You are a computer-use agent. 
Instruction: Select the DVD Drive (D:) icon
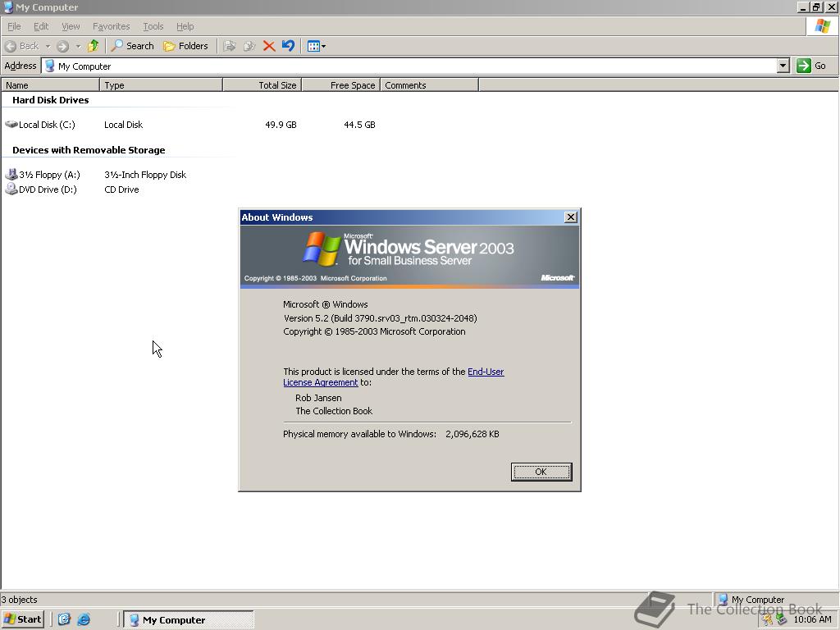pyautogui.click(x=11, y=189)
